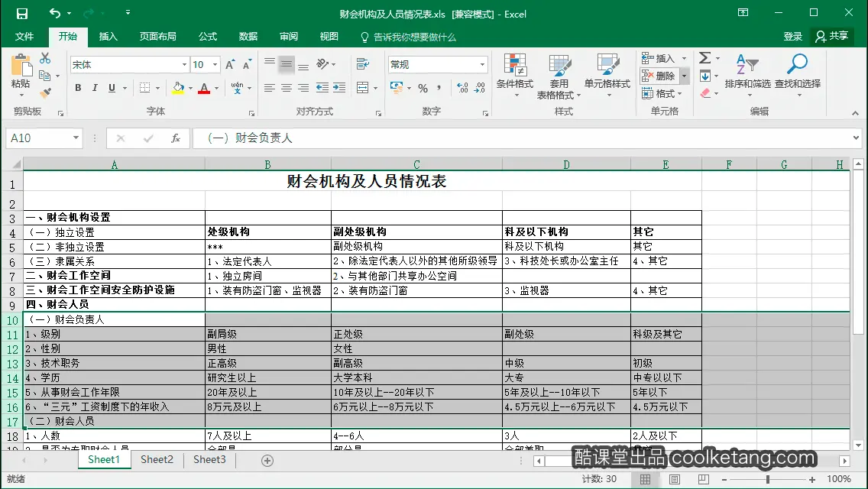Switch to the 公式 Formulas tab
Viewport: 868px width, 489px height.
pyautogui.click(x=208, y=37)
